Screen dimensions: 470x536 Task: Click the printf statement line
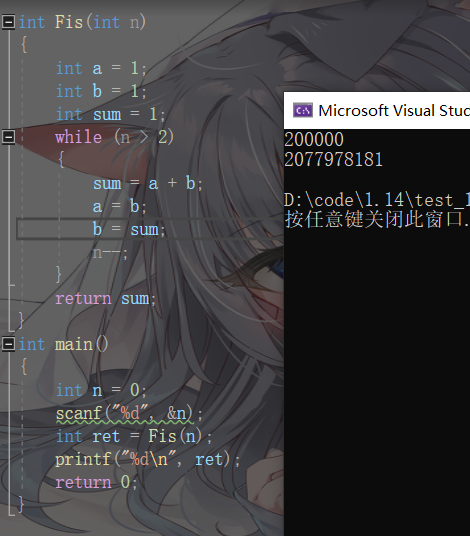tap(148, 459)
